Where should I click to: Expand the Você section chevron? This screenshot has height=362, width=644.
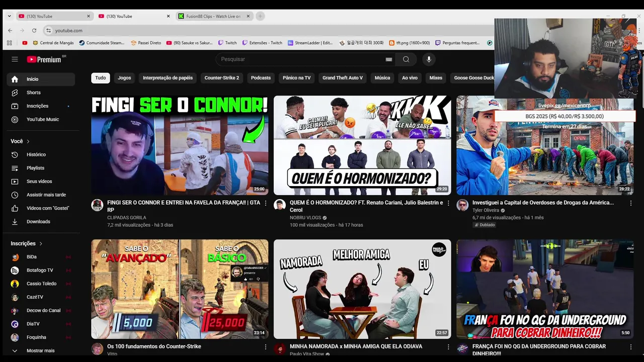[x=28, y=141]
